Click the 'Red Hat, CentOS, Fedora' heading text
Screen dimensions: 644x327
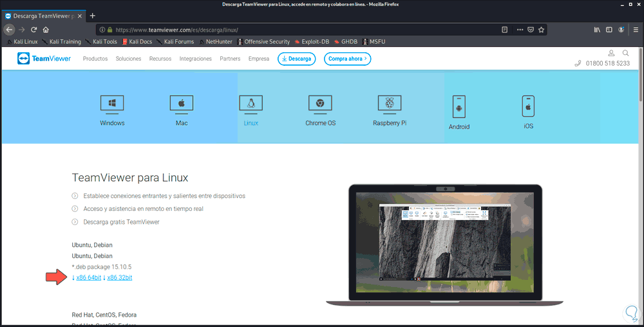tap(104, 315)
